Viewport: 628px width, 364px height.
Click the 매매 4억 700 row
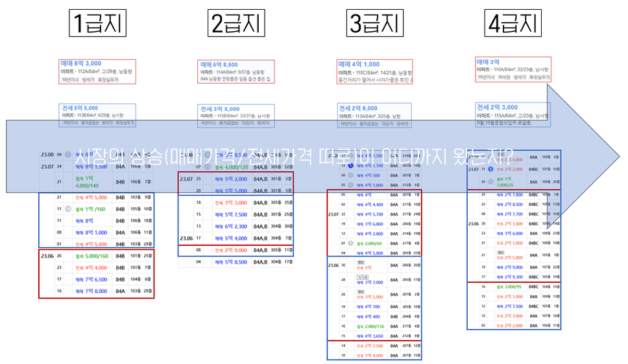coord(374,307)
